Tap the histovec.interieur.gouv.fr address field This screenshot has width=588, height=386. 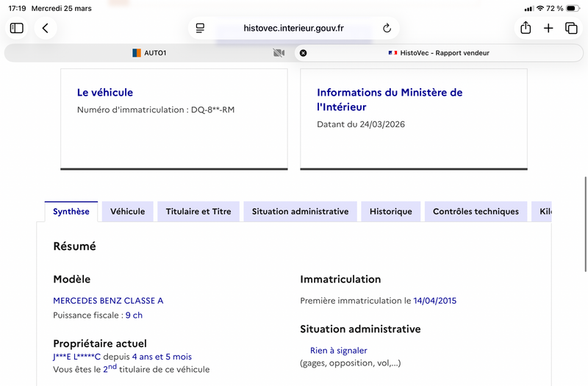click(x=293, y=28)
